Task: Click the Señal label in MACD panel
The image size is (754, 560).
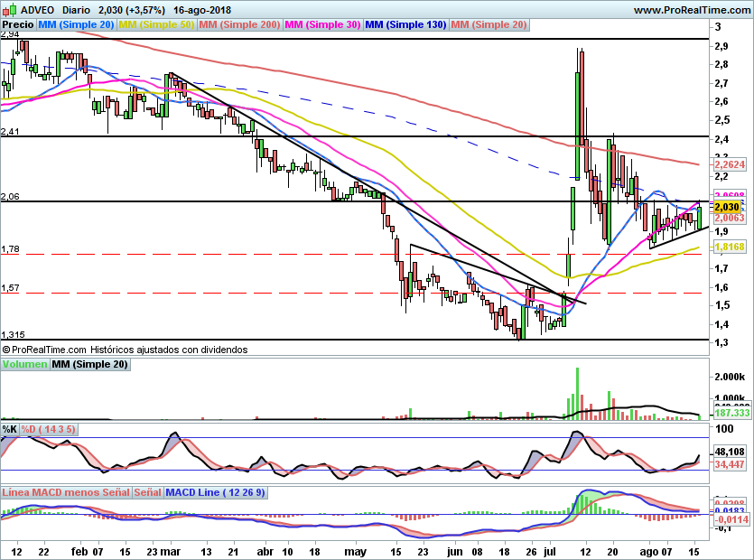Action: (x=147, y=492)
